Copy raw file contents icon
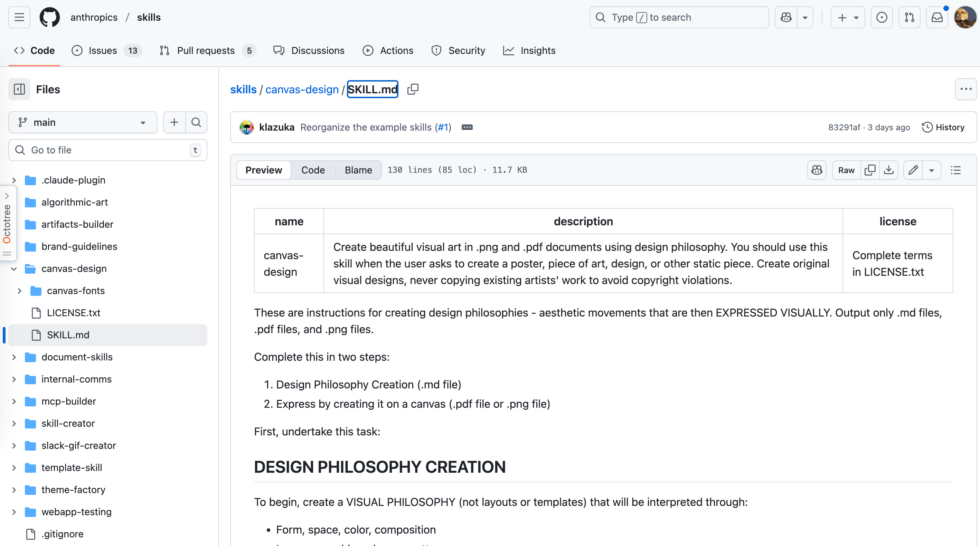This screenshot has height=546, width=980. point(870,170)
